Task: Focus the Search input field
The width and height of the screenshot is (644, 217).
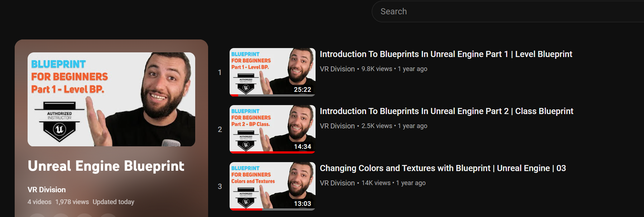Action: [508, 11]
